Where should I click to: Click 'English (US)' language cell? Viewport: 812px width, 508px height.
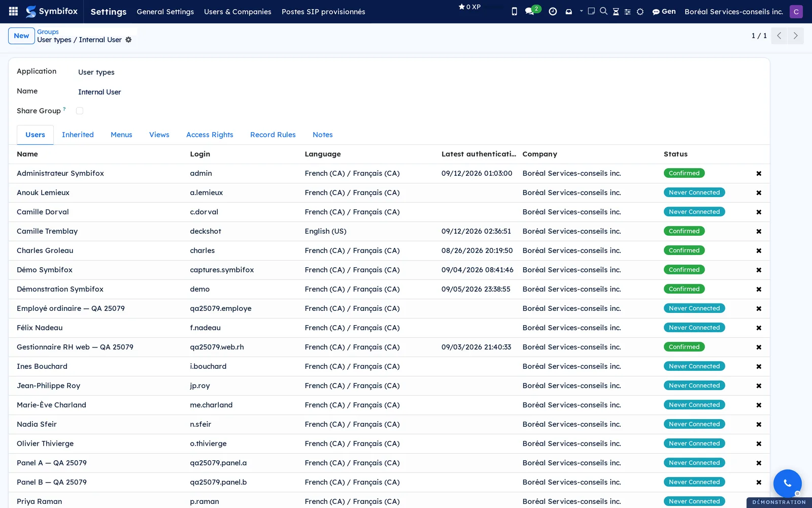[x=325, y=231]
